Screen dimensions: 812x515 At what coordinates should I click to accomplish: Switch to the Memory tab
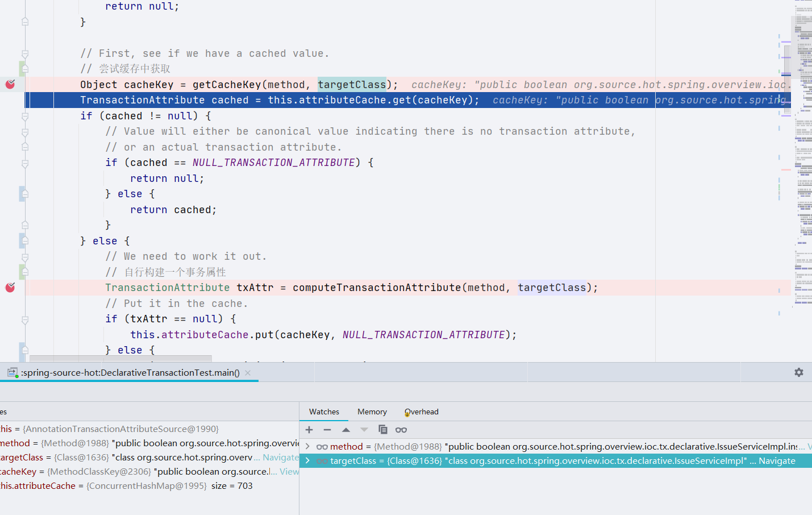372,412
